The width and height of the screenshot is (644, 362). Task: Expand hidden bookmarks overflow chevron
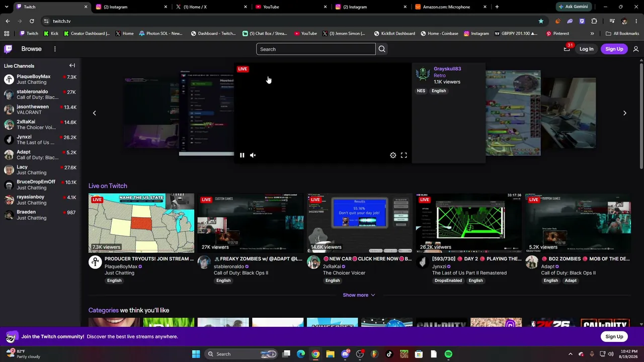click(x=592, y=34)
